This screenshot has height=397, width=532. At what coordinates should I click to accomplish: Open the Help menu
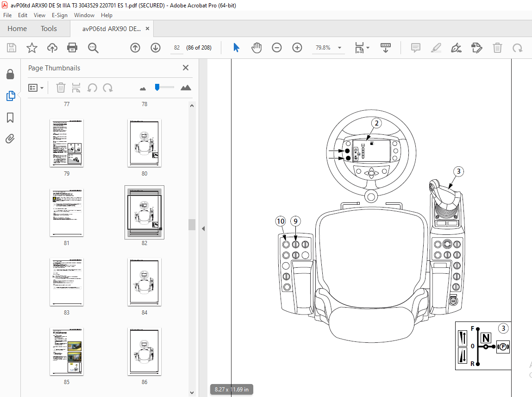click(106, 15)
